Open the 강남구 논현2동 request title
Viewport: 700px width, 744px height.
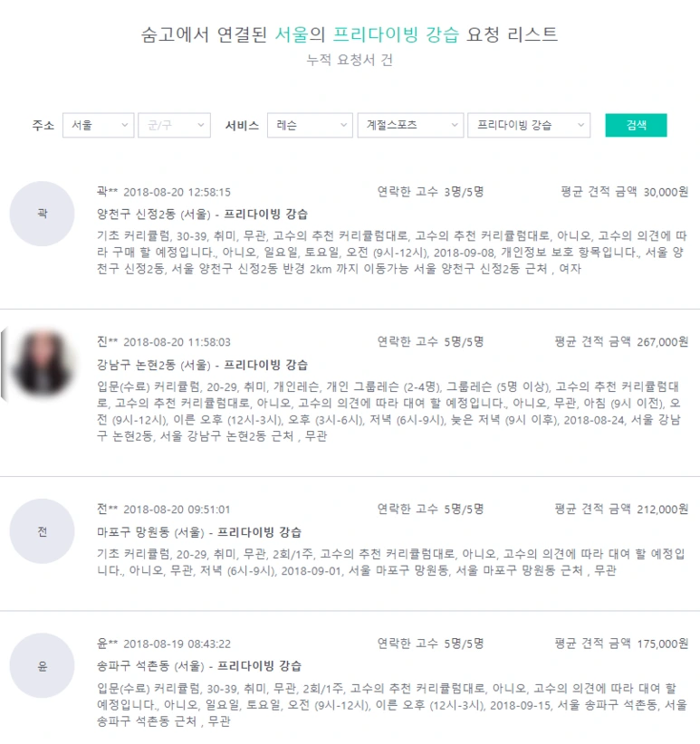click(x=202, y=365)
